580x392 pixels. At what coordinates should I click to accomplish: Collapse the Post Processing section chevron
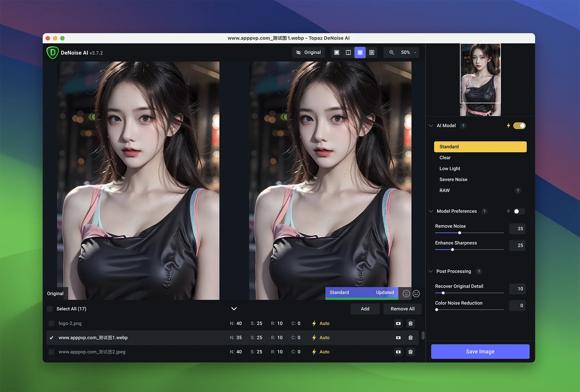pos(431,271)
